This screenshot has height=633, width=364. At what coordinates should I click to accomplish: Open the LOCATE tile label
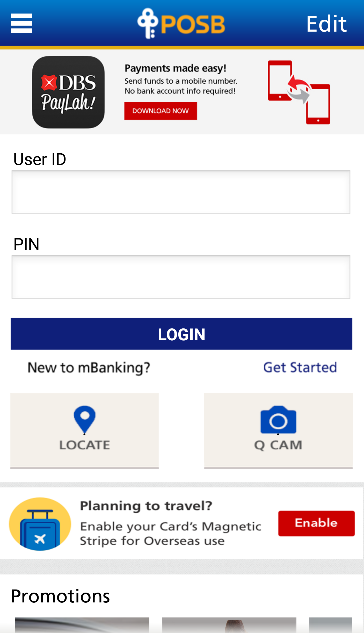pos(85,445)
